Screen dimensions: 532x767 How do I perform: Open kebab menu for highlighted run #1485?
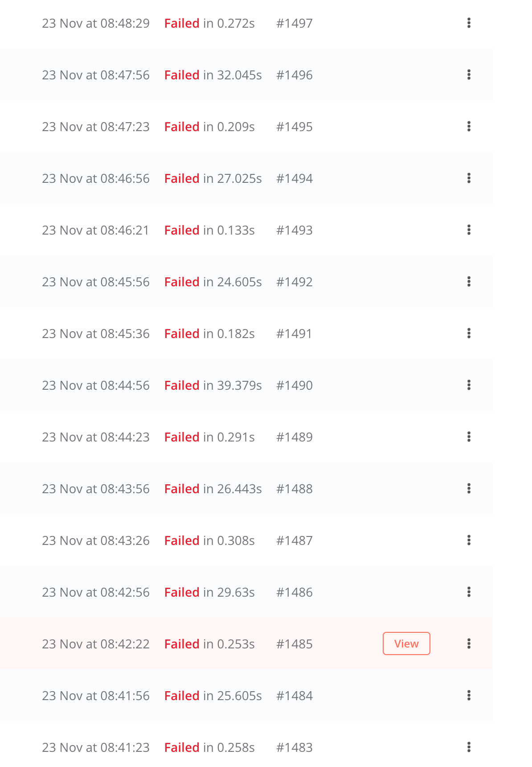click(x=469, y=644)
